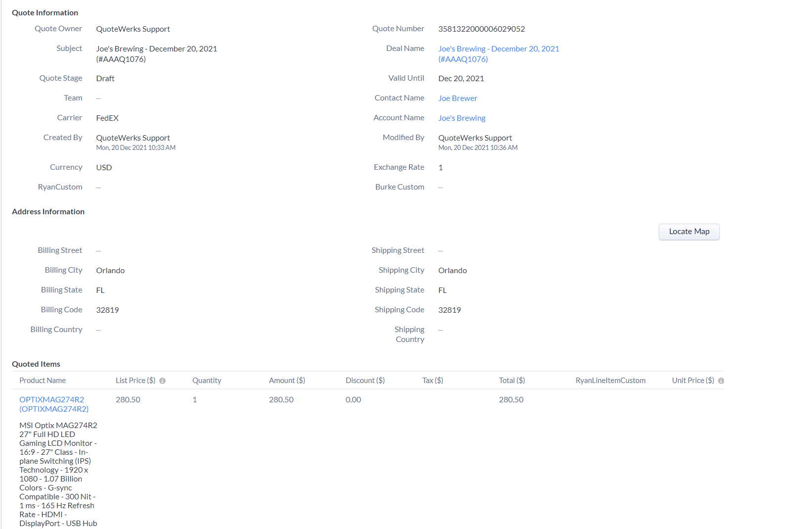The image size is (812, 529).
Task: Click the Carrier value FedEX
Action: 107,118
